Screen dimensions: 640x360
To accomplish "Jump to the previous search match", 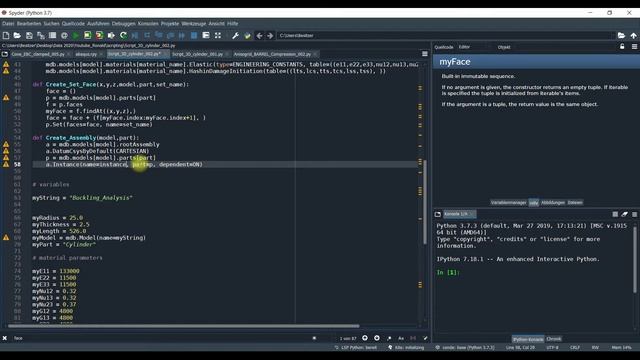I will 364,338.
